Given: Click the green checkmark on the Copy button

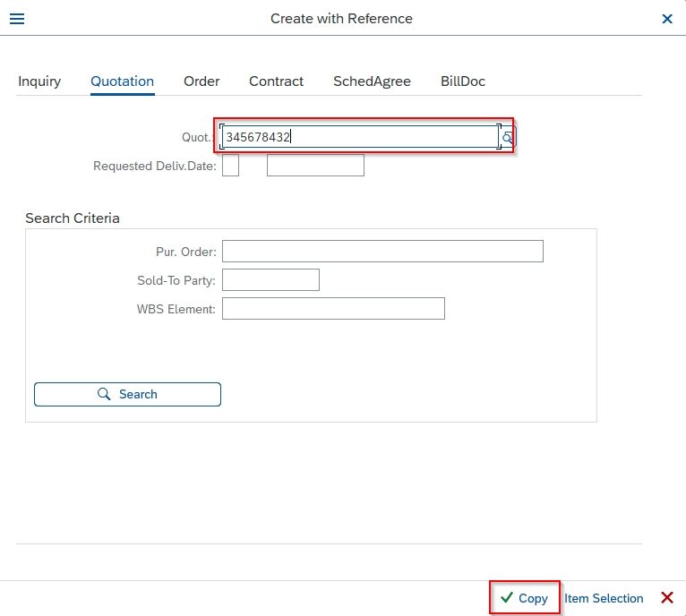Looking at the screenshot, I should (507, 597).
